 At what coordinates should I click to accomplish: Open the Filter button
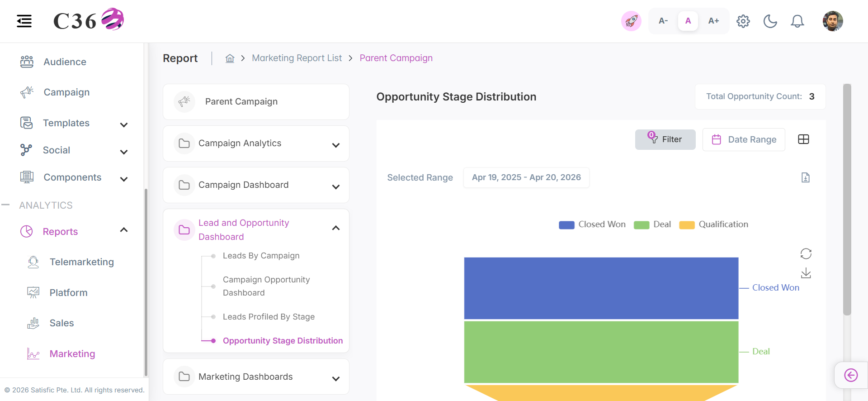point(665,139)
